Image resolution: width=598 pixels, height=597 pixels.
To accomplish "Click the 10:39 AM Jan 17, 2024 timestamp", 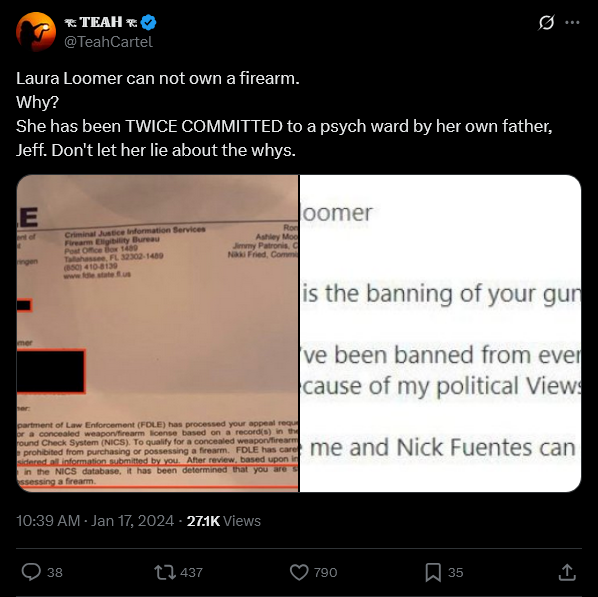I will pyautogui.click(x=95, y=521).
